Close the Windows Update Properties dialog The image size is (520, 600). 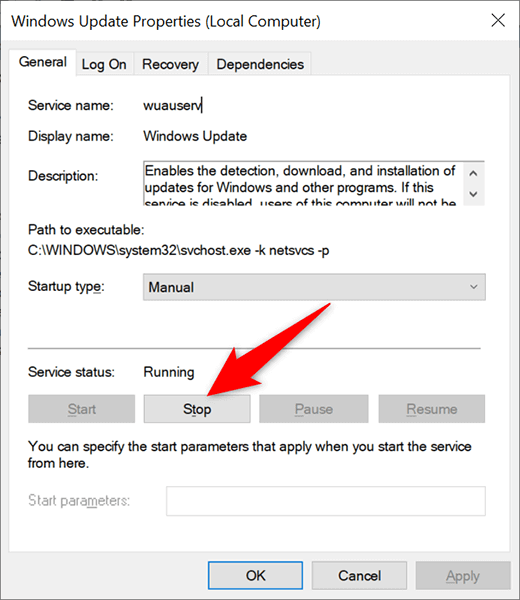(x=498, y=20)
